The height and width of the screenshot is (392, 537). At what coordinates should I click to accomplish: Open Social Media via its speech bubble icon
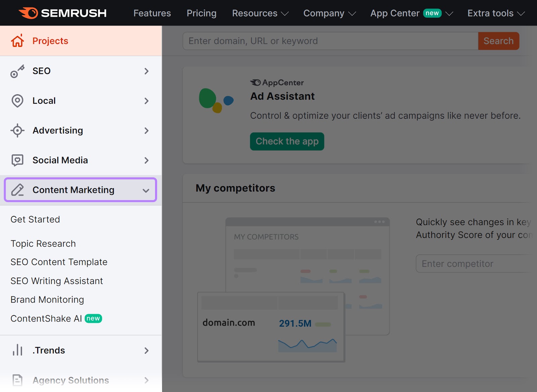(17, 160)
